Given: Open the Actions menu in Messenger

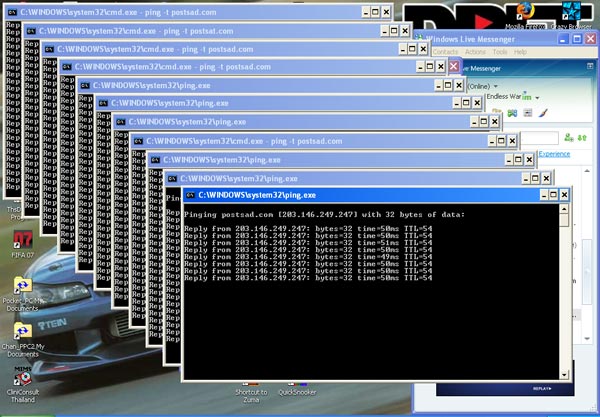Looking at the screenshot, I should pos(475,52).
